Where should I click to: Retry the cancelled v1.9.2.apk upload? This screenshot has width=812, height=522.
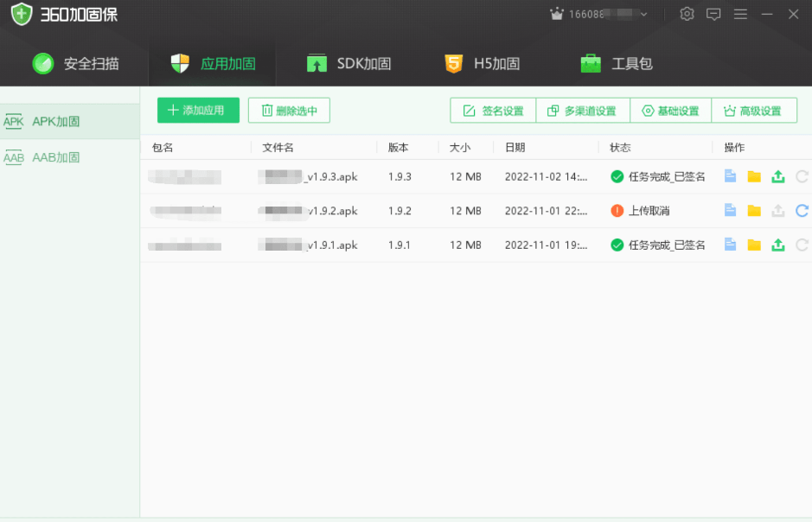802,211
